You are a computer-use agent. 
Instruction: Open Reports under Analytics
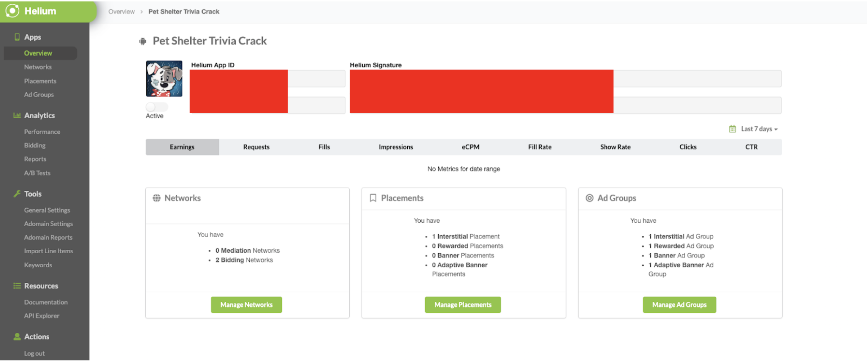(x=35, y=159)
